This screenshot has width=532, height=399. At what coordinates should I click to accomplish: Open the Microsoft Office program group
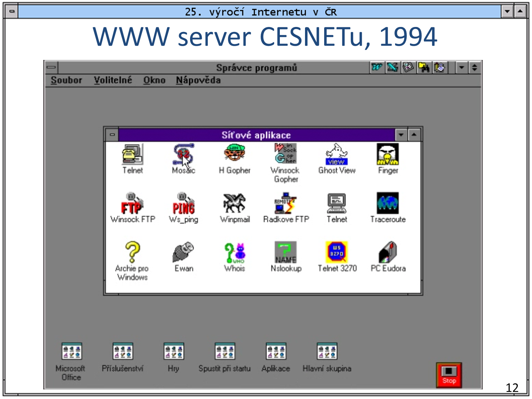72,351
